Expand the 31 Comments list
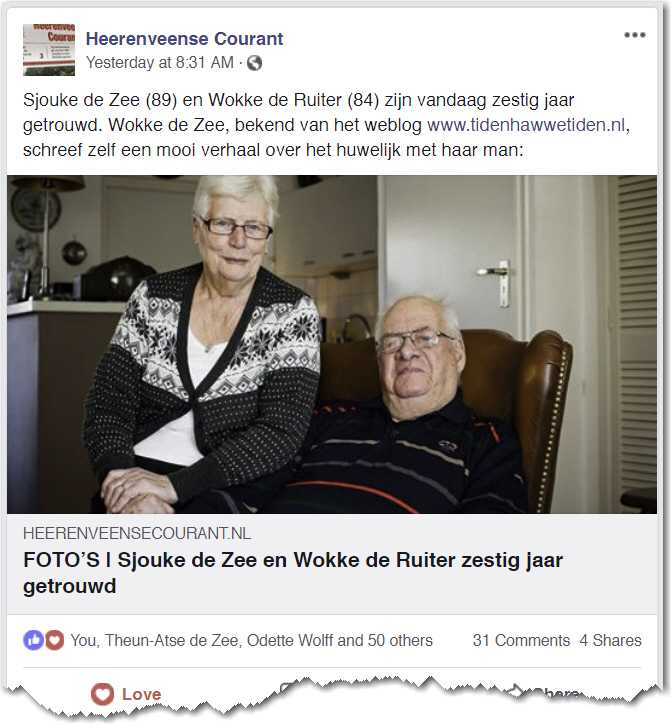The image size is (671, 724). point(521,640)
